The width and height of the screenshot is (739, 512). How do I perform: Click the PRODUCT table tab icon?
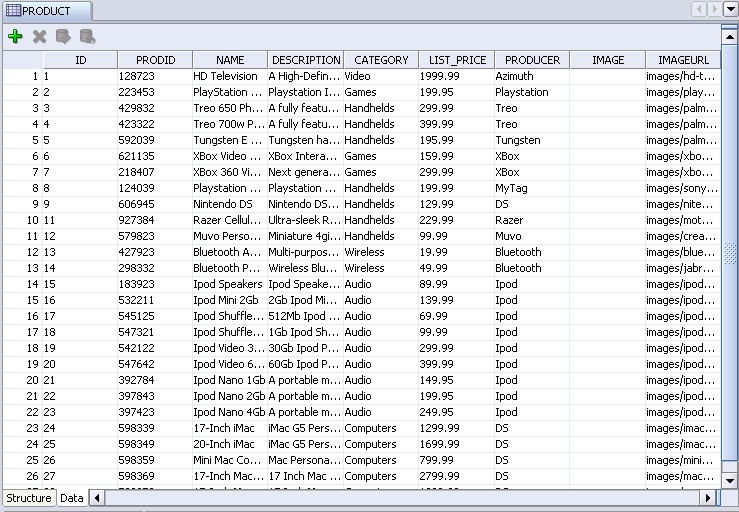tap(13, 10)
